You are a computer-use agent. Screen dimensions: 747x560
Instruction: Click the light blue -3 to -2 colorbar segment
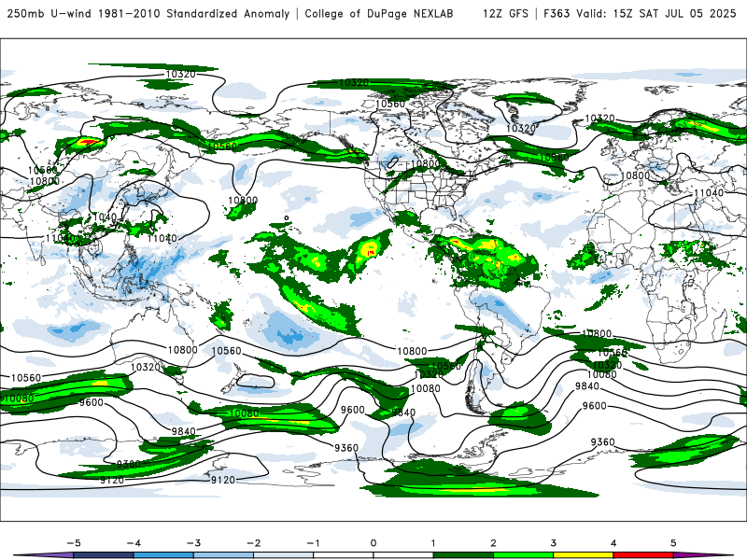click(x=223, y=555)
